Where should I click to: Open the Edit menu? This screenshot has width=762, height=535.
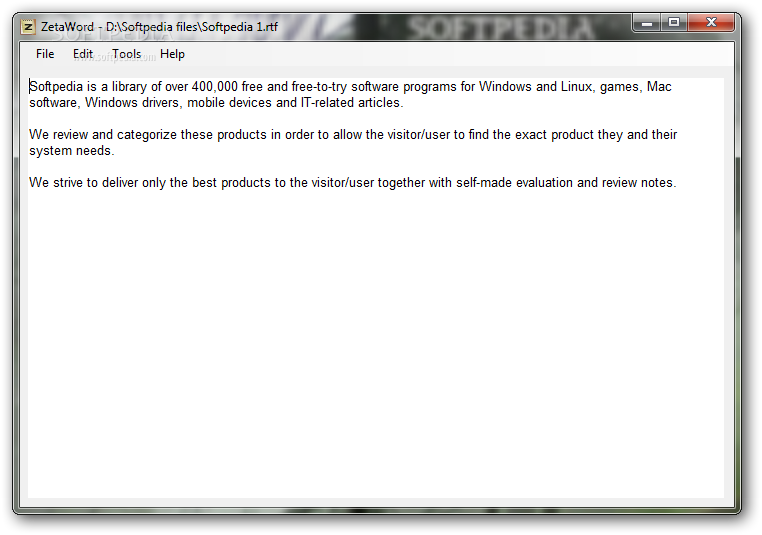pyautogui.click(x=83, y=54)
